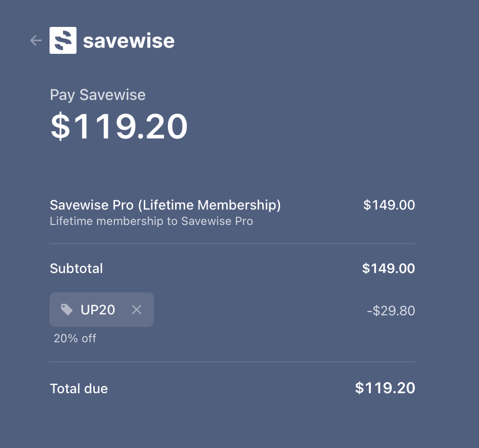Select the UP20 coupon code label

[x=98, y=310]
